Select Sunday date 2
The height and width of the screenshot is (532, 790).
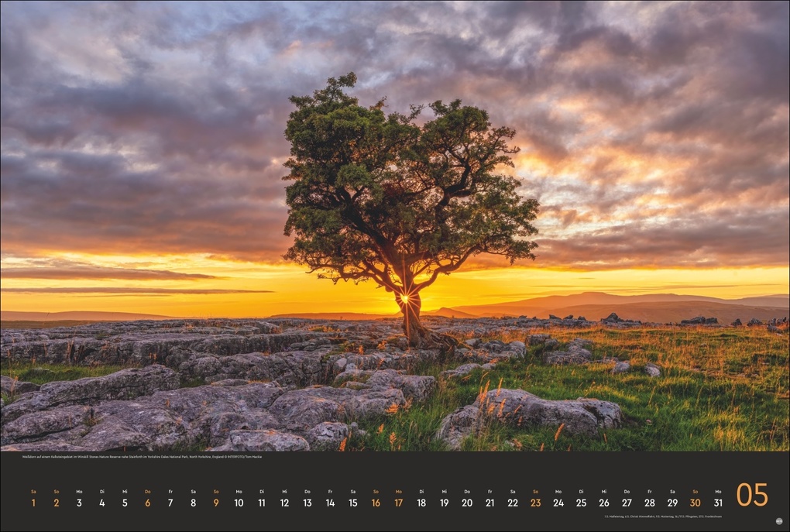[x=56, y=502]
